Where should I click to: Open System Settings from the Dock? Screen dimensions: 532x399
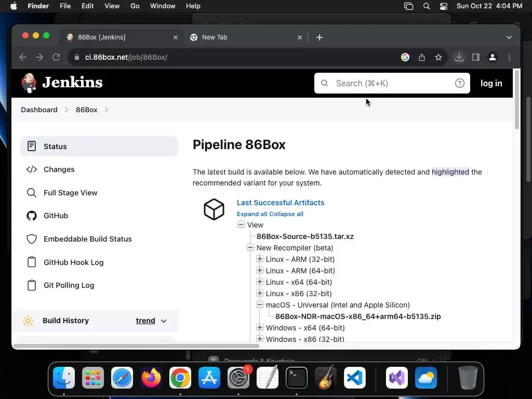[238, 378]
